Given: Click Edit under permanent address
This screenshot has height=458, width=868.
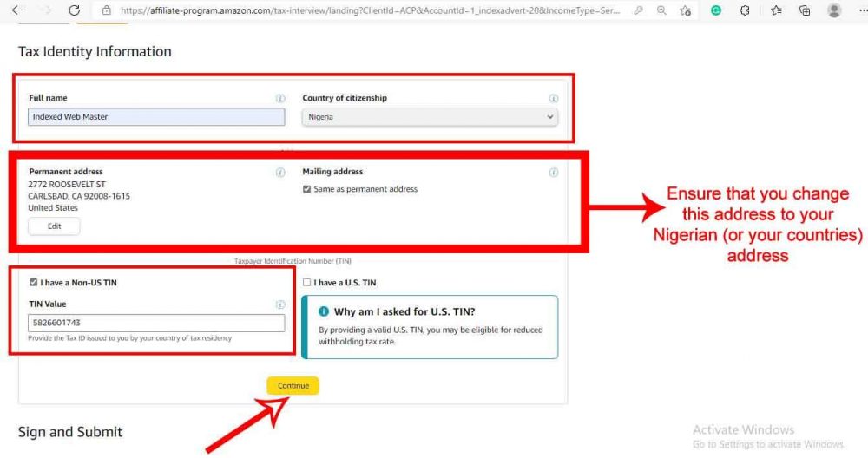Looking at the screenshot, I should (x=54, y=226).
